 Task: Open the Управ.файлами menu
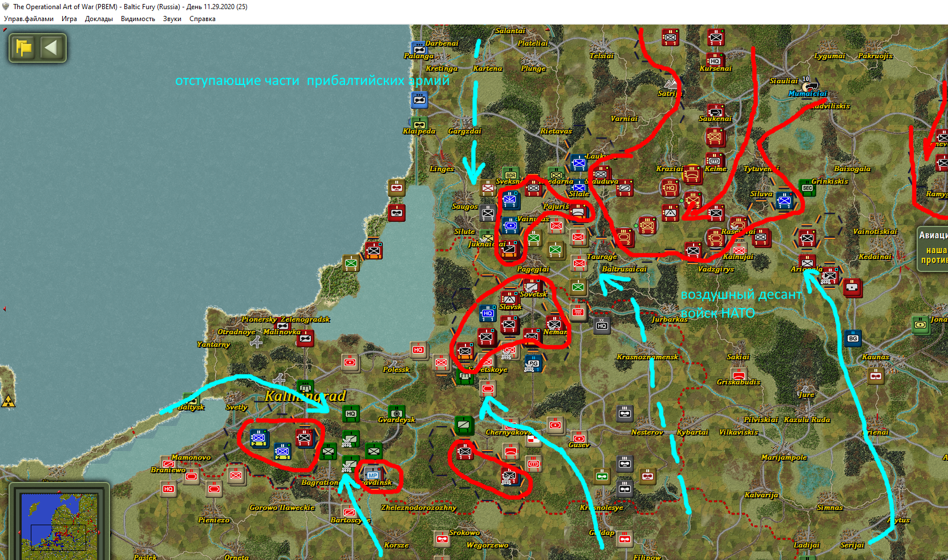[x=29, y=19]
